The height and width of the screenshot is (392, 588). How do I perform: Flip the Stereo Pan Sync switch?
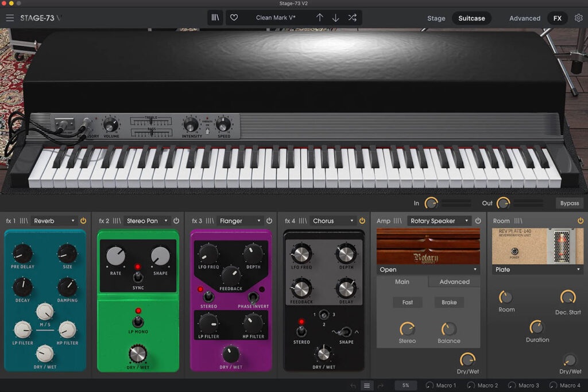(x=138, y=277)
